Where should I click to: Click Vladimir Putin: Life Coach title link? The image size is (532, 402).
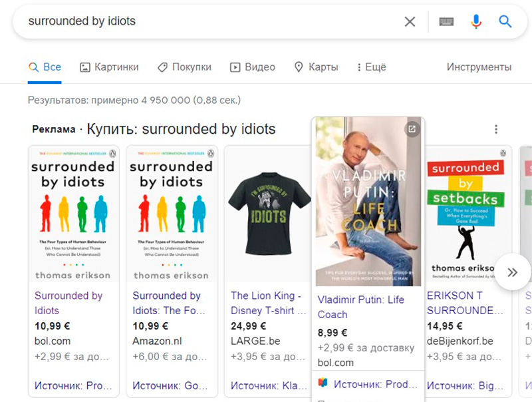point(360,307)
